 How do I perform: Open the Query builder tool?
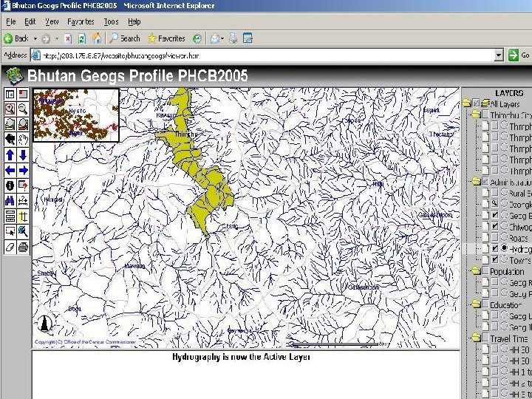pyautogui.click(x=23, y=185)
